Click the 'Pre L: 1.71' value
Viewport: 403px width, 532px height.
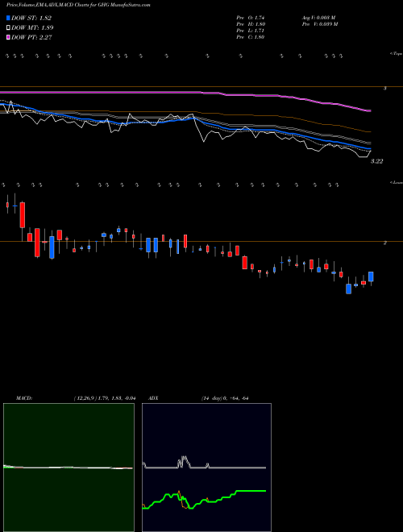point(251,31)
